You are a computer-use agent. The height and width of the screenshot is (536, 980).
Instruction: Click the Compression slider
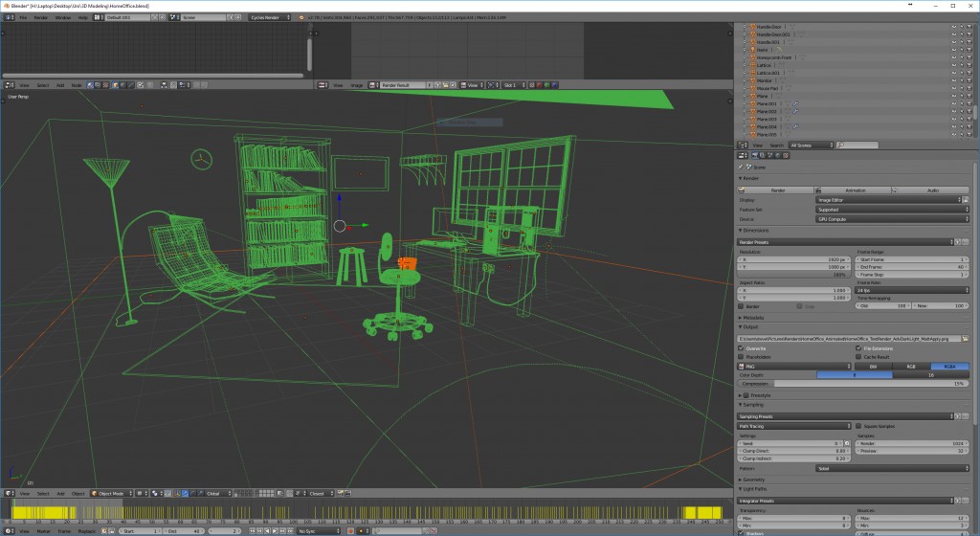coord(854,383)
